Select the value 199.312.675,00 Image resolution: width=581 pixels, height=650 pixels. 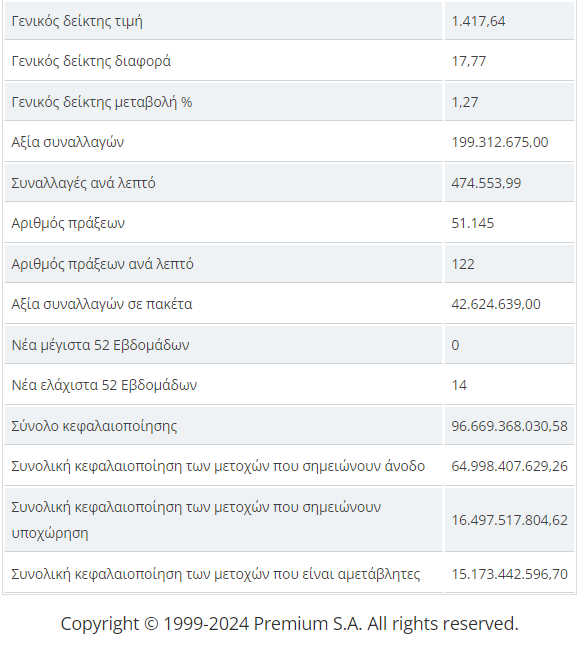(500, 142)
